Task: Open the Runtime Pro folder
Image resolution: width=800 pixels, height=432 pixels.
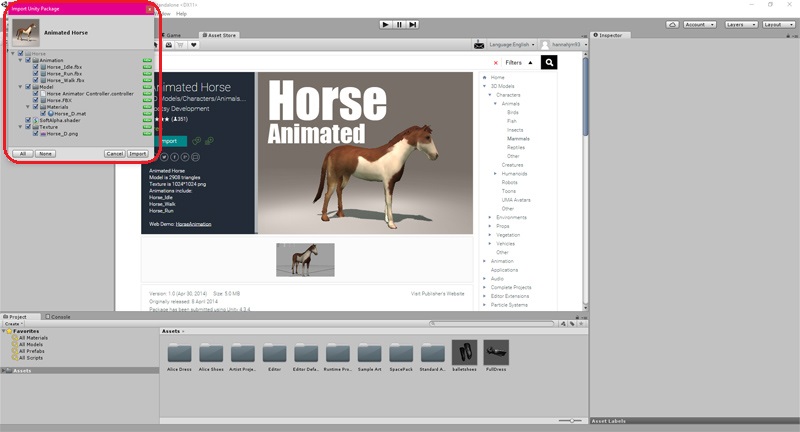Action: point(338,353)
